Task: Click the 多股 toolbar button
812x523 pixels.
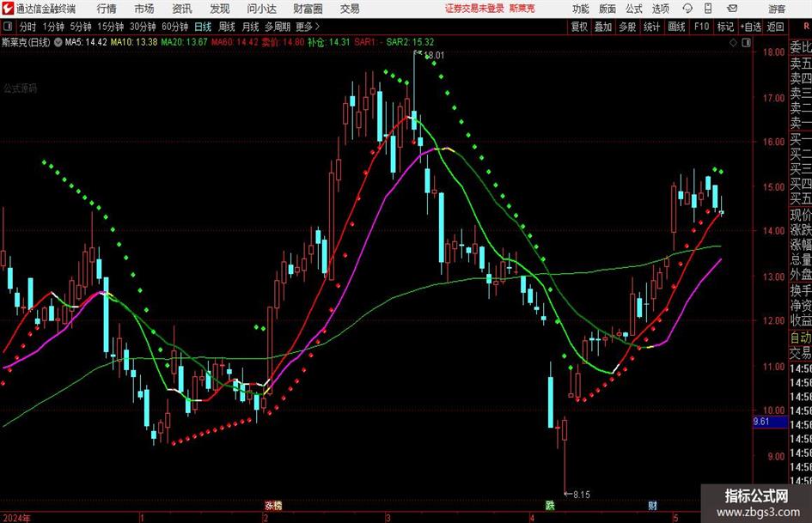Action: (627, 27)
